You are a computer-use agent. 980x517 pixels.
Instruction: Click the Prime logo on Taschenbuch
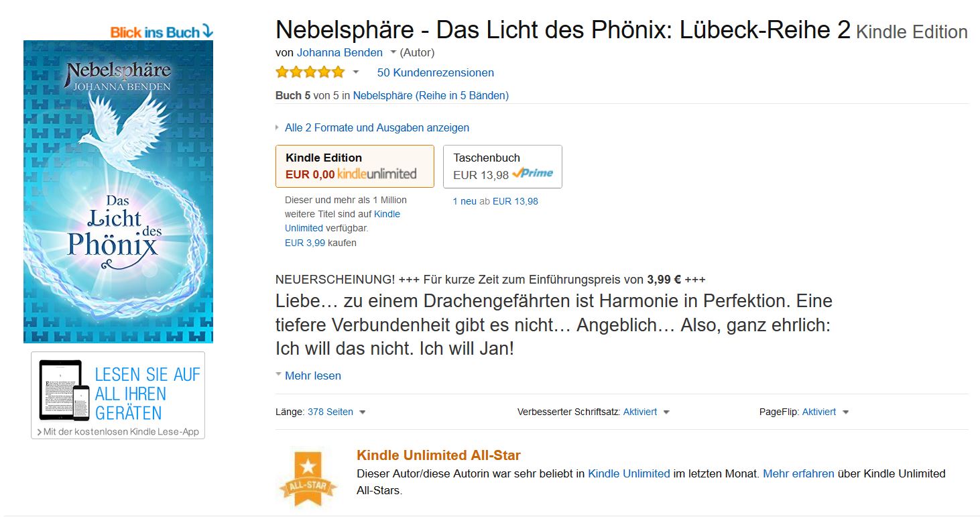point(533,174)
